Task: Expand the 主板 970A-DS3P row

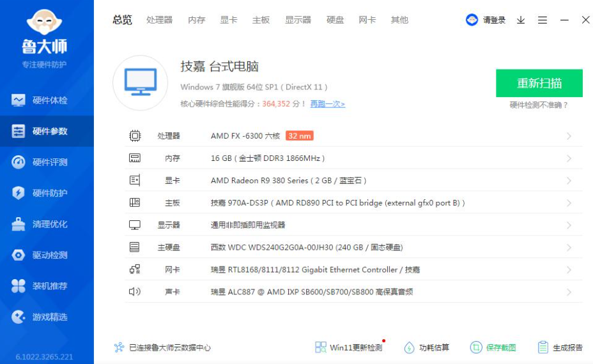Action: (569, 203)
